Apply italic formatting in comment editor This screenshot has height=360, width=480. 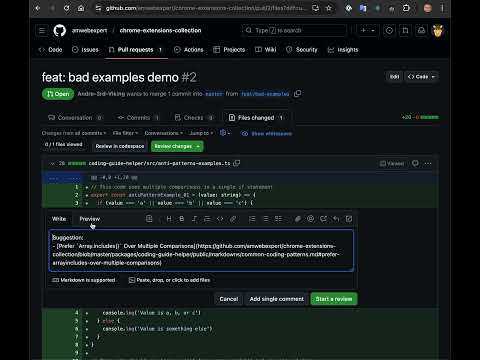point(194,219)
